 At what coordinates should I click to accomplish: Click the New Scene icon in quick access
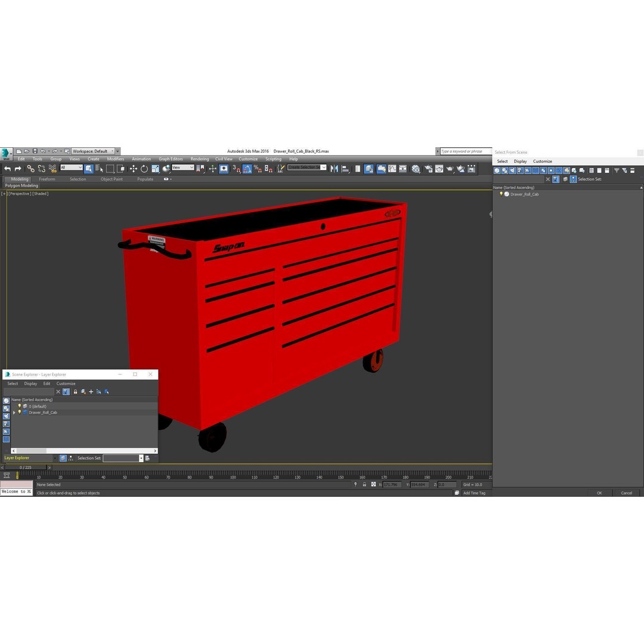click(18, 151)
